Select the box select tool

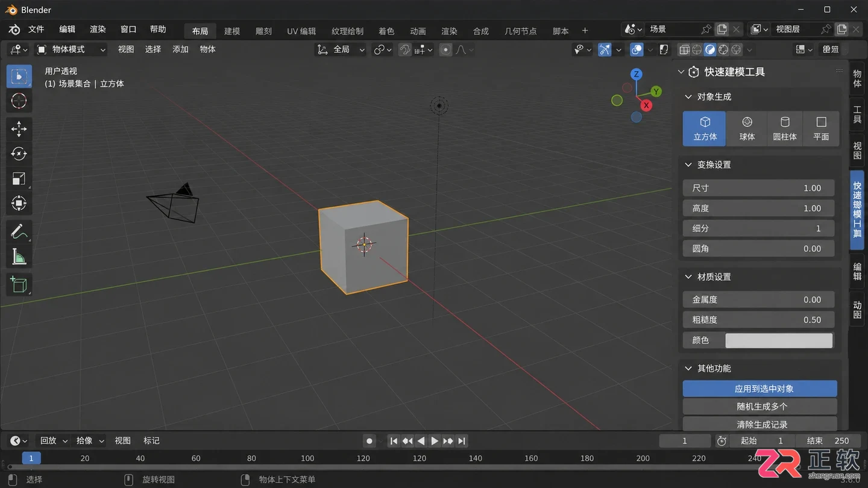(19, 77)
